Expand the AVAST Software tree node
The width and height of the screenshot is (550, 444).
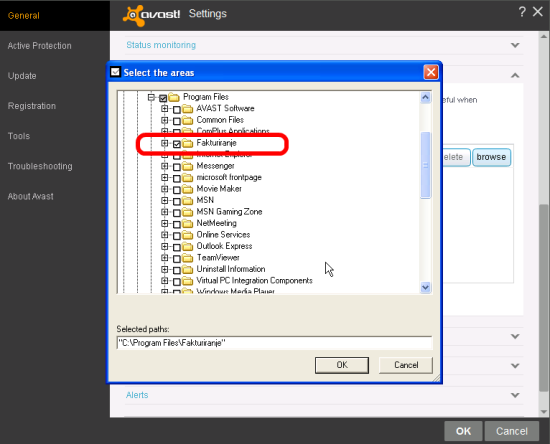[164, 109]
